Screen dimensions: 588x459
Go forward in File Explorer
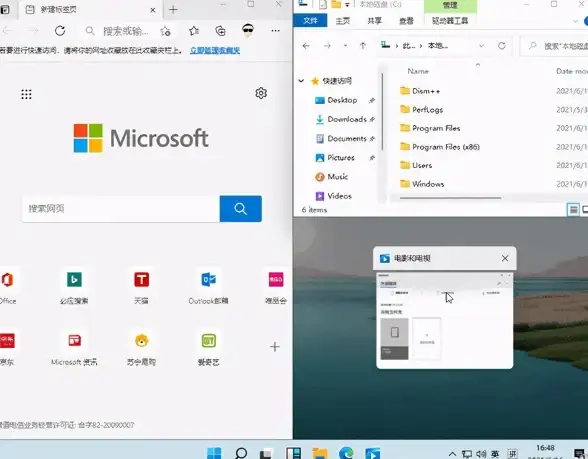327,46
